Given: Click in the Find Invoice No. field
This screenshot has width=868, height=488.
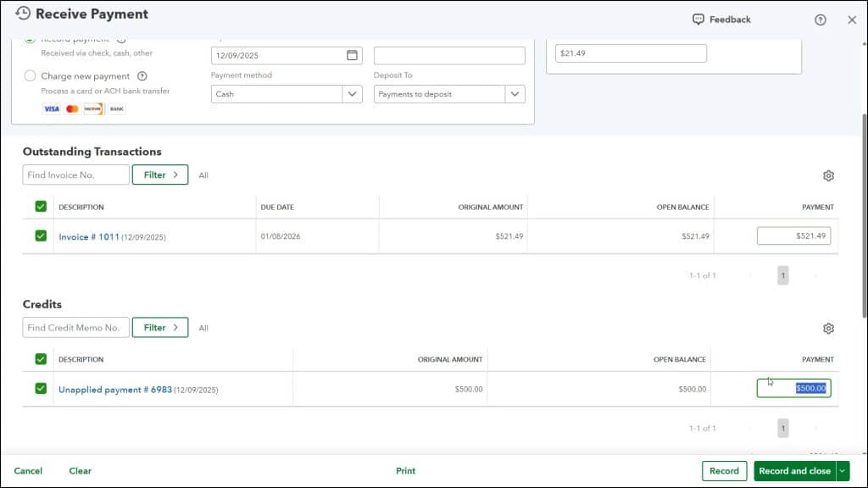Looking at the screenshot, I should (75, 175).
